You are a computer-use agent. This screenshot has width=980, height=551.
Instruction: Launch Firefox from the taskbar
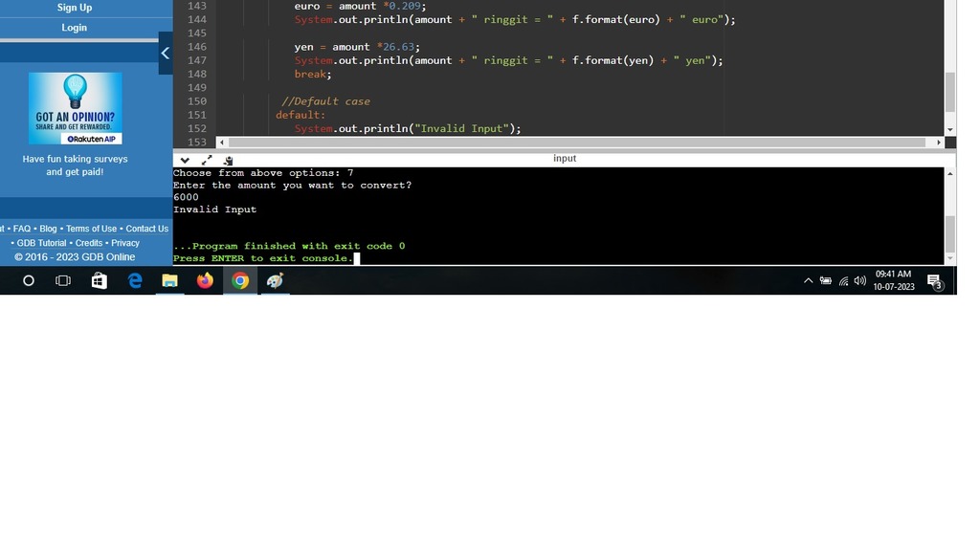pyautogui.click(x=205, y=281)
